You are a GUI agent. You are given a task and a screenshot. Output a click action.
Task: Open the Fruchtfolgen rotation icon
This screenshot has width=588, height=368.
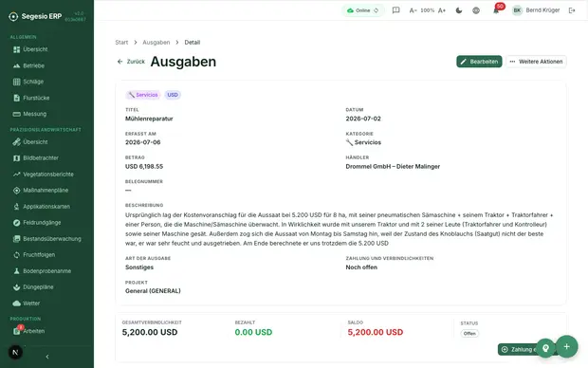coord(16,255)
